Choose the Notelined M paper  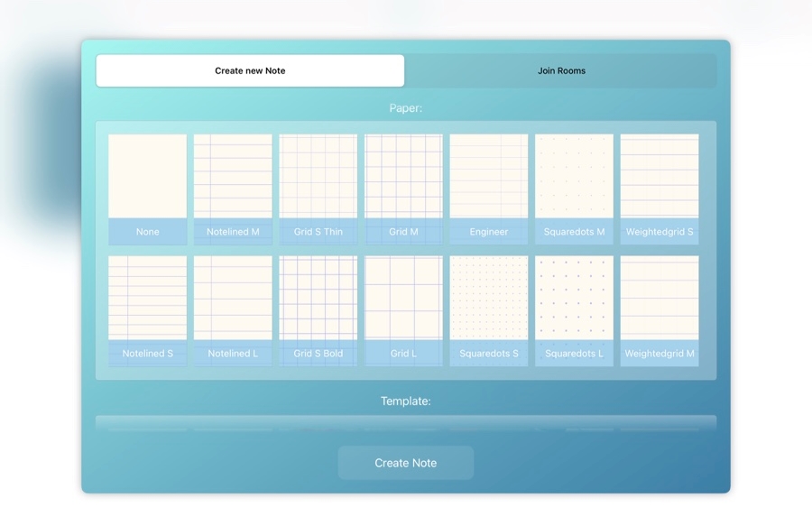coord(233,189)
